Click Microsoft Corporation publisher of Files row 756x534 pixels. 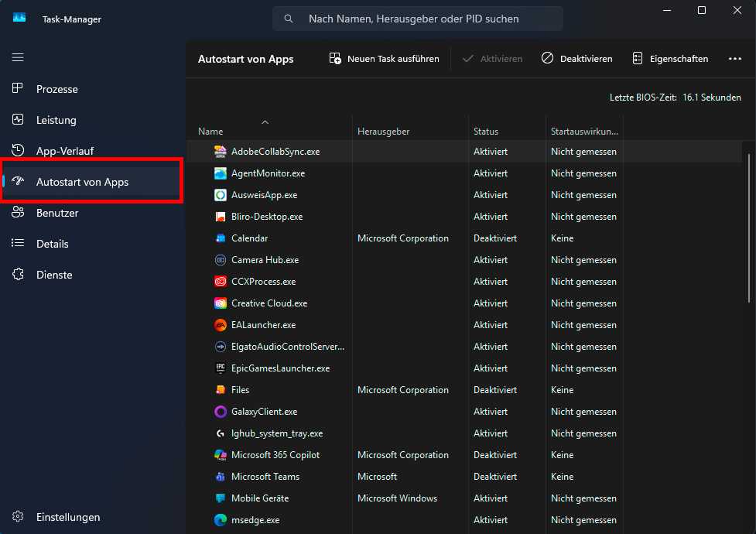[403, 390]
